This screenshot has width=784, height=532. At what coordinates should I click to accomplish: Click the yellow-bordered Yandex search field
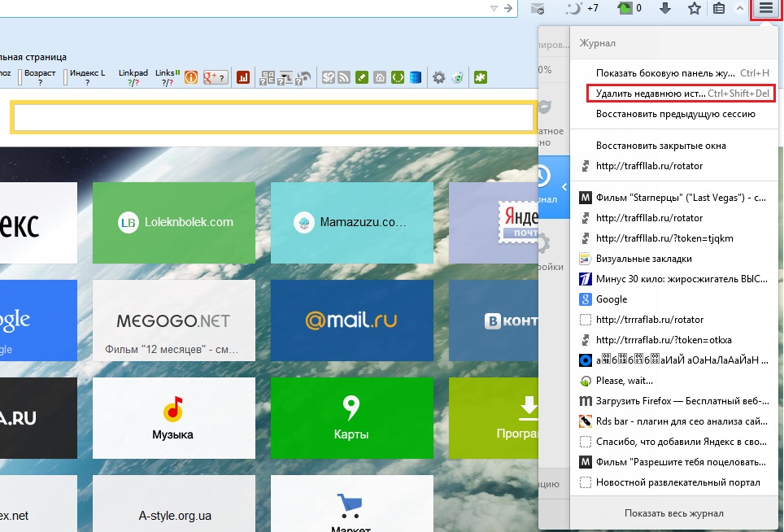(x=273, y=118)
